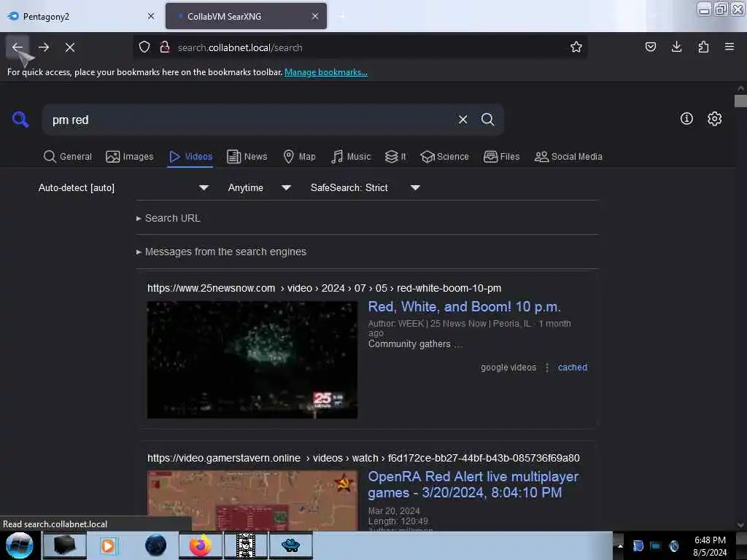Open SearXNG preferences gear icon

point(714,119)
